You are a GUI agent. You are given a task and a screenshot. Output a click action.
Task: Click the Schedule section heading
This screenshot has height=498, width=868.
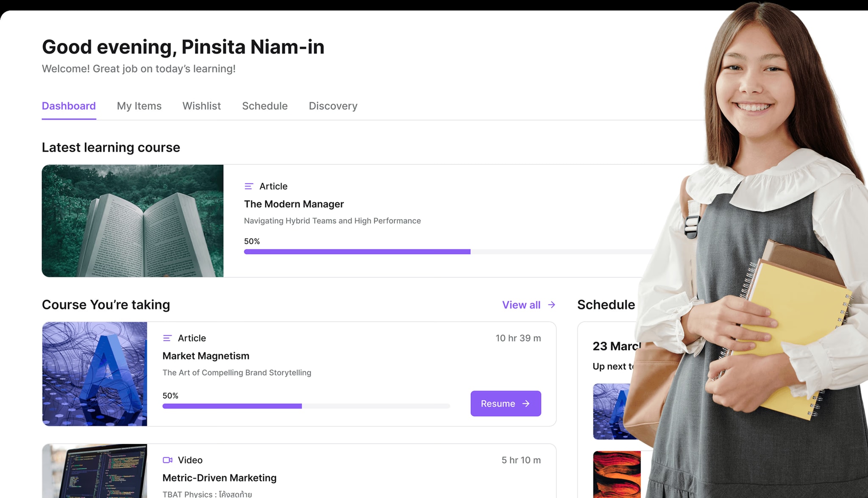(x=606, y=305)
